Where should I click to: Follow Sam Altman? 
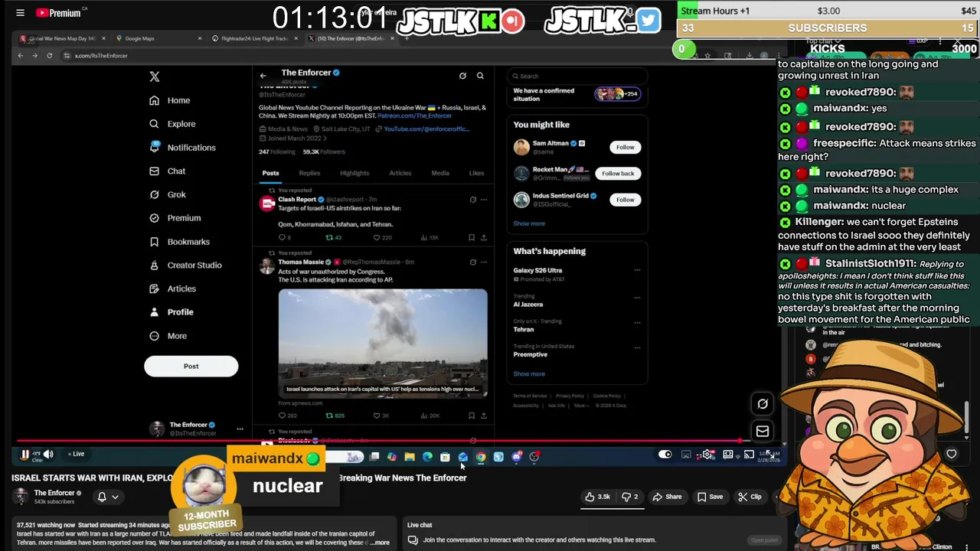626,147
